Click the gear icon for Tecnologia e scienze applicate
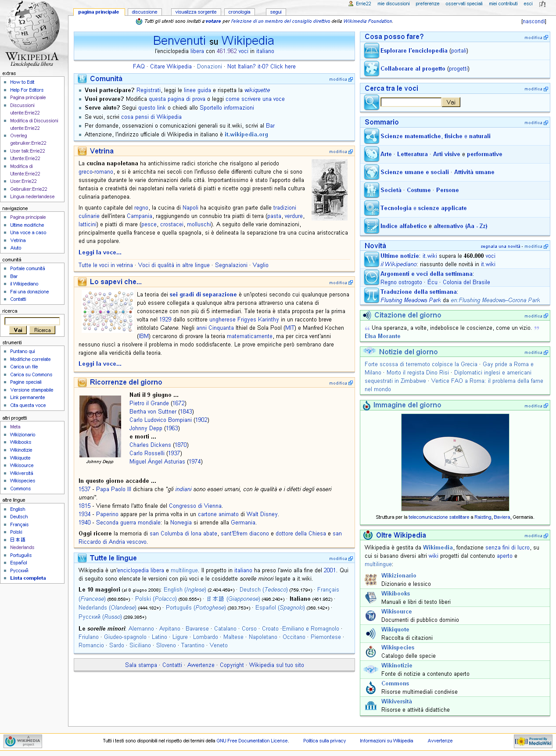556x756 pixels. [371, 208]
